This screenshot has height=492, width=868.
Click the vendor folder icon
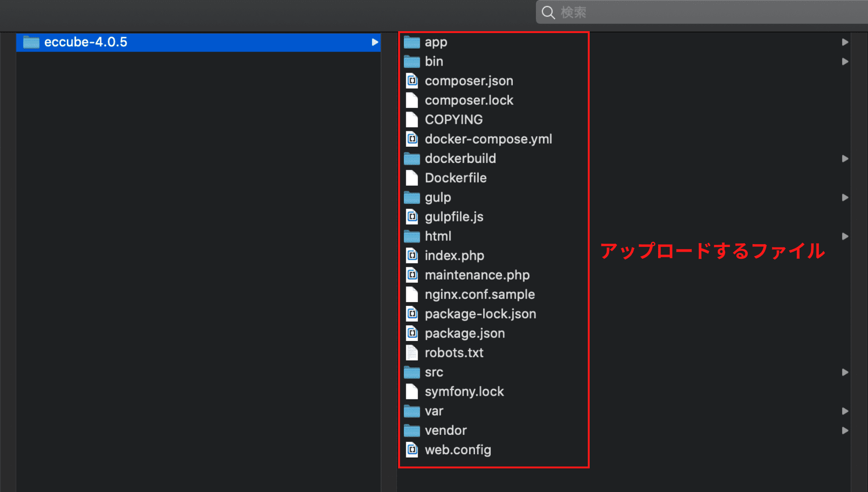(x=412, y=431)
